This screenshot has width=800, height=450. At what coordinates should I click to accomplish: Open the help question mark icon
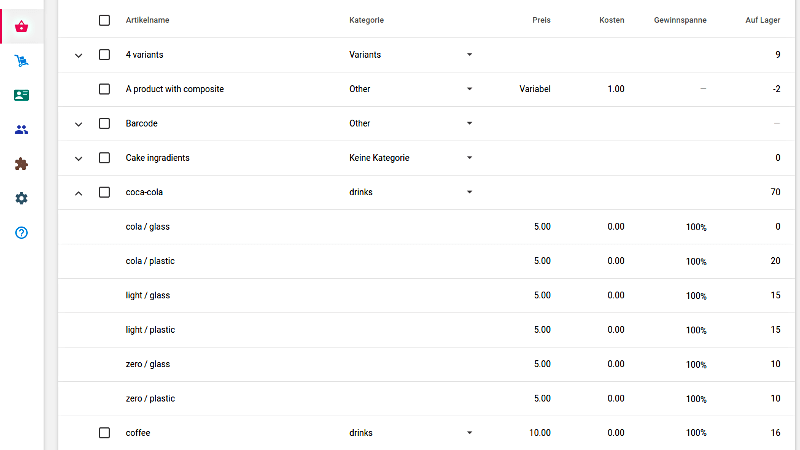pos(21,232)
